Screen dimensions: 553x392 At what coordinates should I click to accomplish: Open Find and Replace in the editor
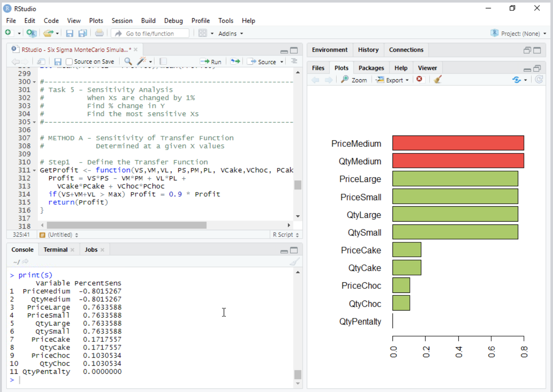pos(128,61)
